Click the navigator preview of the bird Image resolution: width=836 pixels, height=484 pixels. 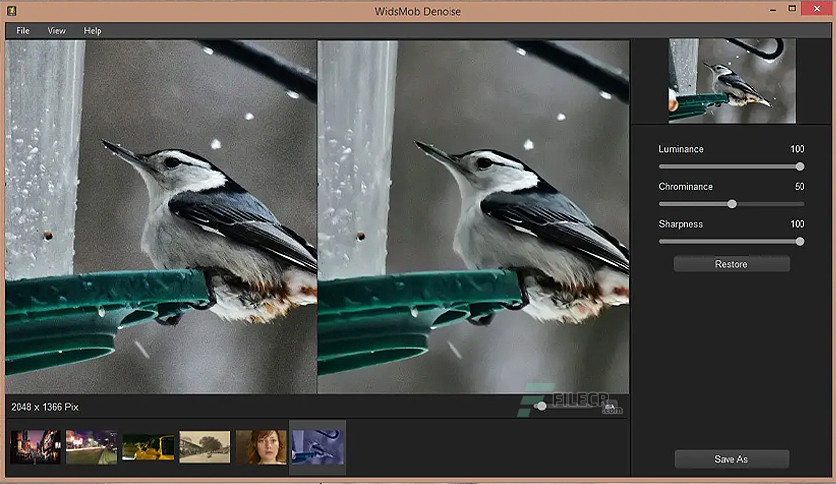point(732,80)
